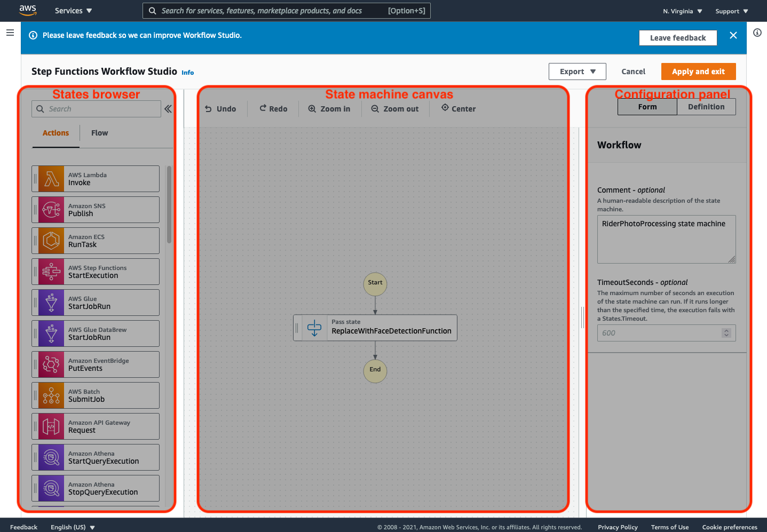
Task: Click the AWS Glue StartJobRun icon
Action: [51, 303]
